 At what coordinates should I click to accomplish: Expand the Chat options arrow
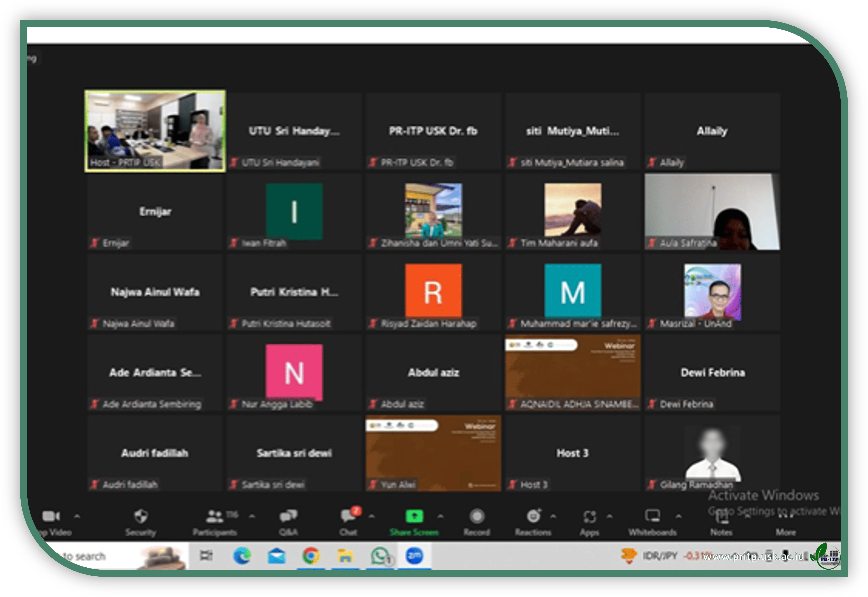coord(372,517)
